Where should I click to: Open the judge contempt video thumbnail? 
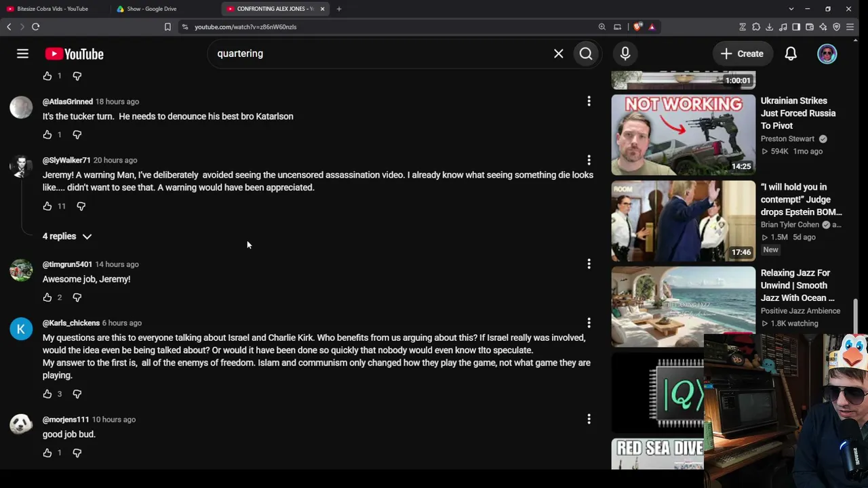(x=683, y=221)
